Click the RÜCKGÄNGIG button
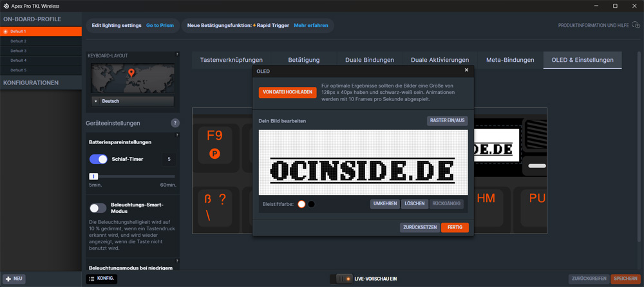This screenshot has width=644, height=287. [x=446, y=204]
